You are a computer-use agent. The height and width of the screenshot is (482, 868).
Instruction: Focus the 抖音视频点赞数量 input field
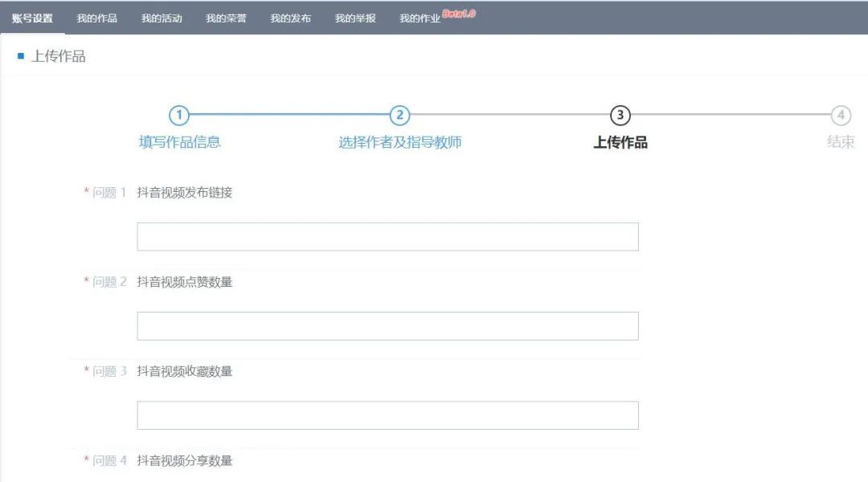(x=387, y=326)
